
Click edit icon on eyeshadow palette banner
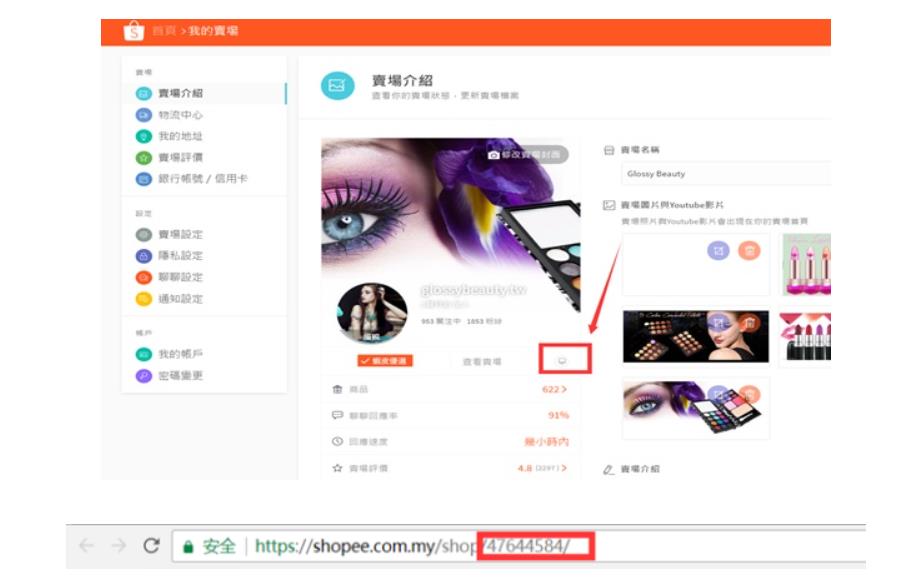click(x=718, y=322)
